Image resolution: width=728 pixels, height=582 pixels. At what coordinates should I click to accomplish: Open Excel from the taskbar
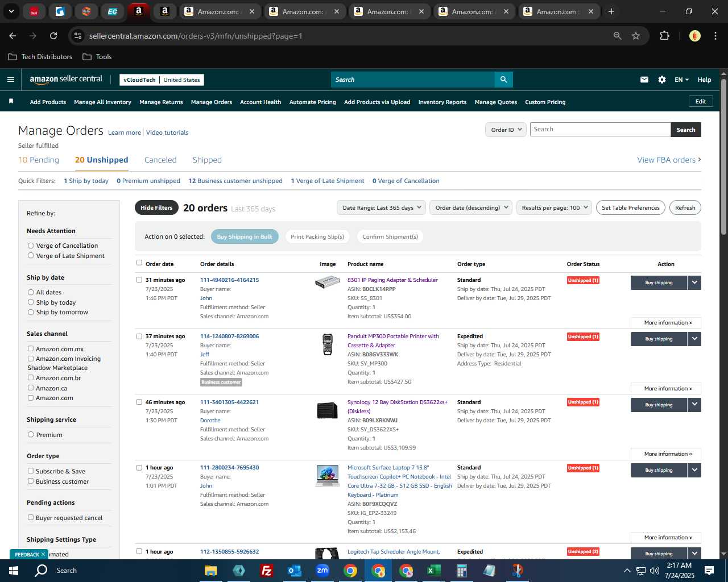click(x=433, y=571)
